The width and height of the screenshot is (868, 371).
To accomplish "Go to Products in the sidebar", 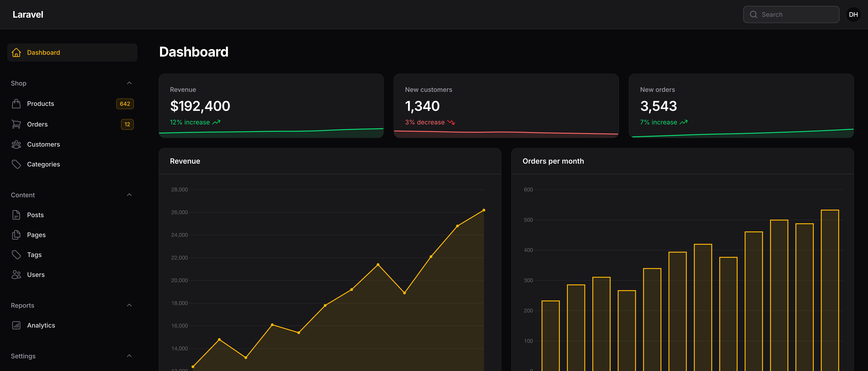I will (72, 104).
